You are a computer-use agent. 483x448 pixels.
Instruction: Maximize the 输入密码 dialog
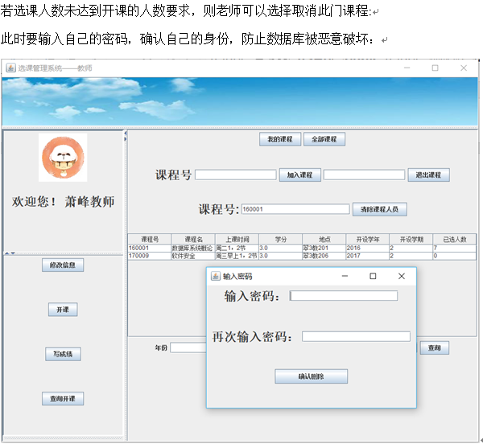pyautogui.click(x=373, y=277)
